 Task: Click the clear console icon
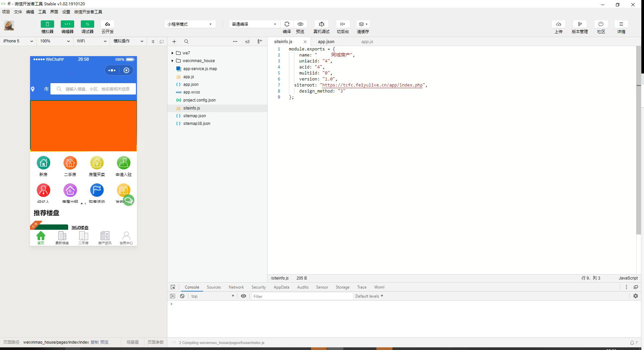[182, 296]
